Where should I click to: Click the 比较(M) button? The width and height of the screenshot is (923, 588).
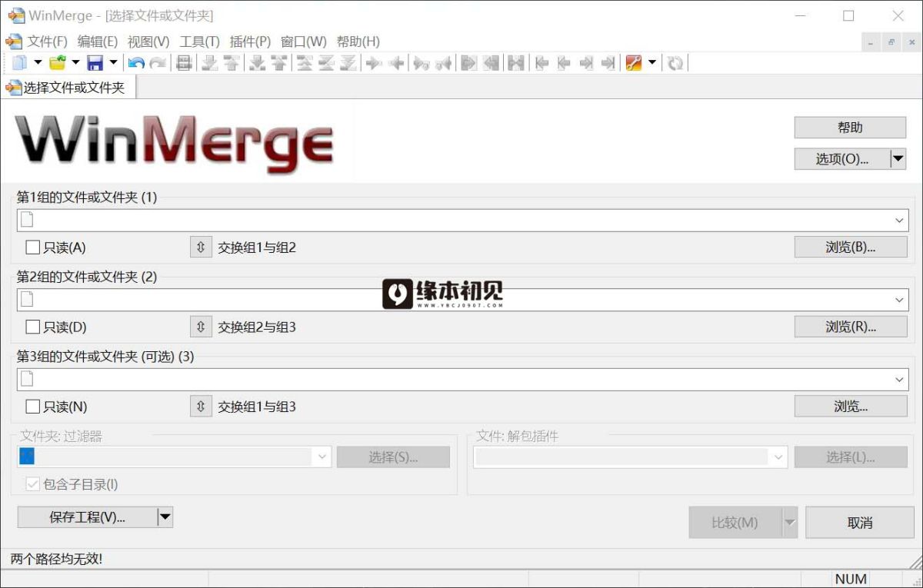coord(735,523)
